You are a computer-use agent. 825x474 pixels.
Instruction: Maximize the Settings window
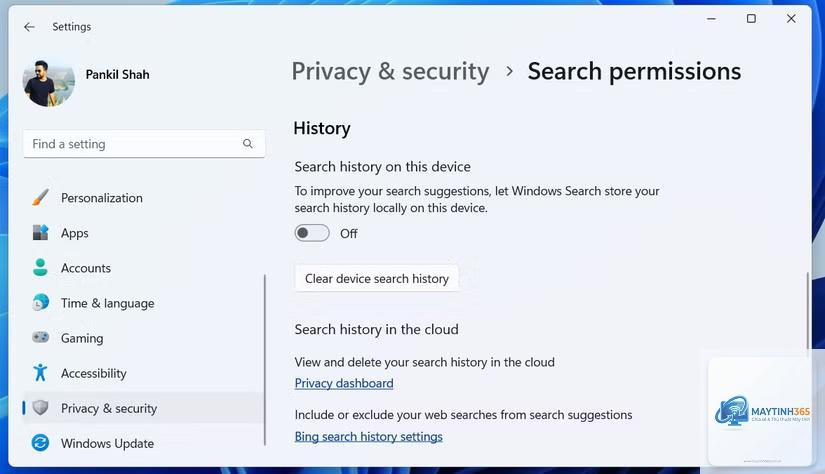751,18
